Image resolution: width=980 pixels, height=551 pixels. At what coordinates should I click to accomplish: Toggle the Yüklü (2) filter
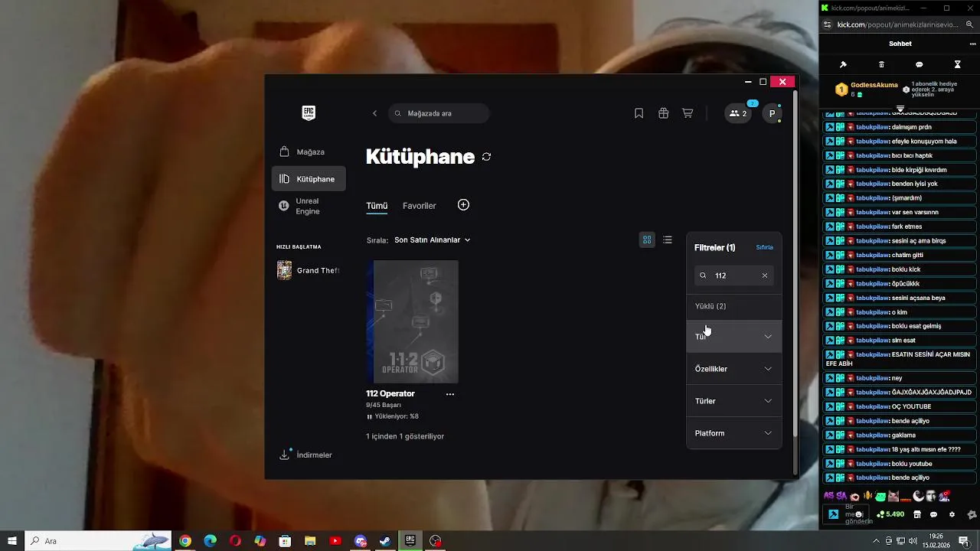click(x=733, y=306)
